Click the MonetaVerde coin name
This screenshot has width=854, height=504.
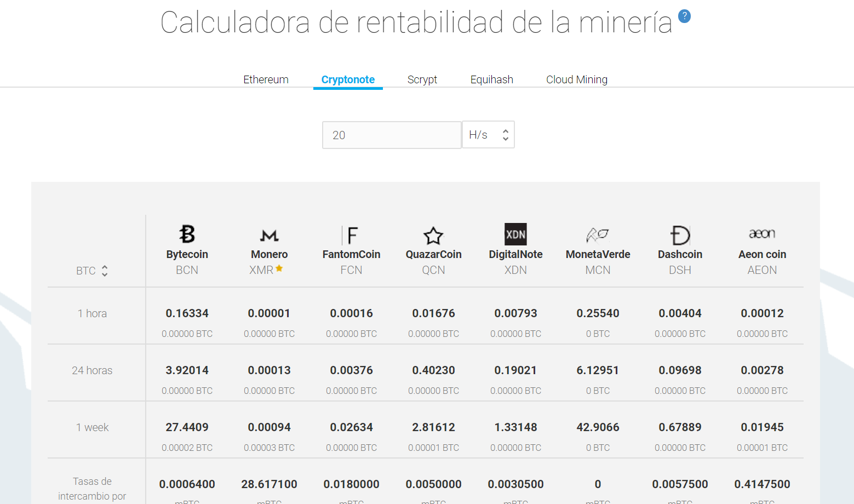(598, 254)
